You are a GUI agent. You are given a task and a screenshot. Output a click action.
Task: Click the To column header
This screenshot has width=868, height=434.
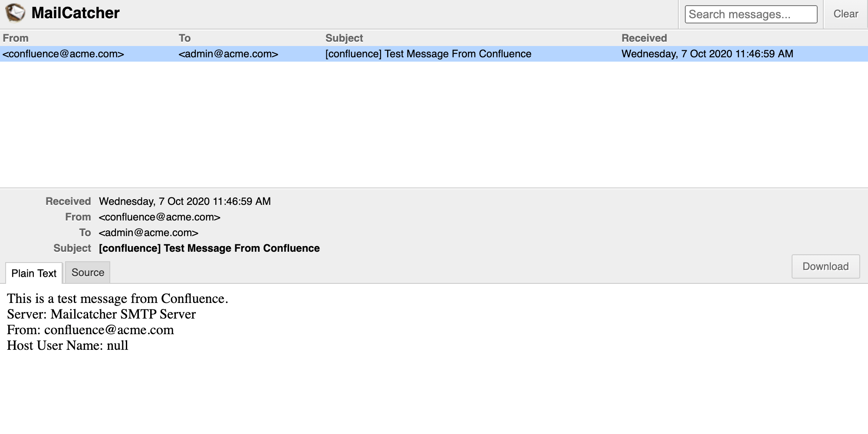pyautogui.click(x=184, y=38)
